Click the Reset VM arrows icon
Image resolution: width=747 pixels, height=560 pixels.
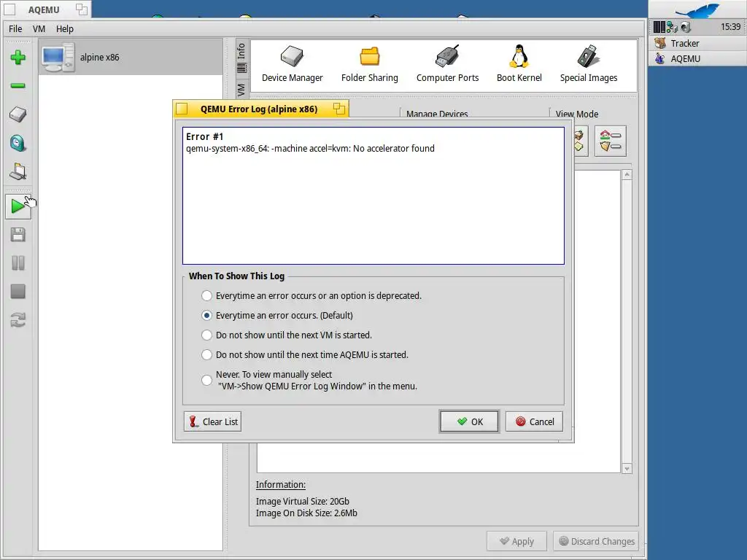[x=18, y=320]
